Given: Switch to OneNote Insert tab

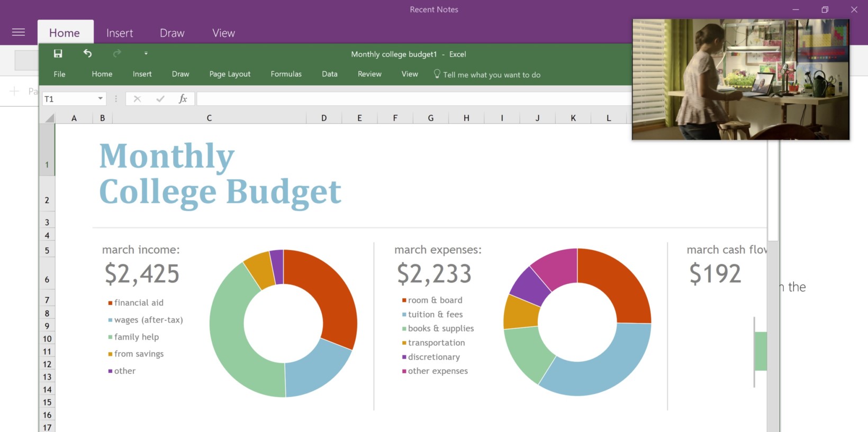Looking at the screenshot, I should point(120,33).
